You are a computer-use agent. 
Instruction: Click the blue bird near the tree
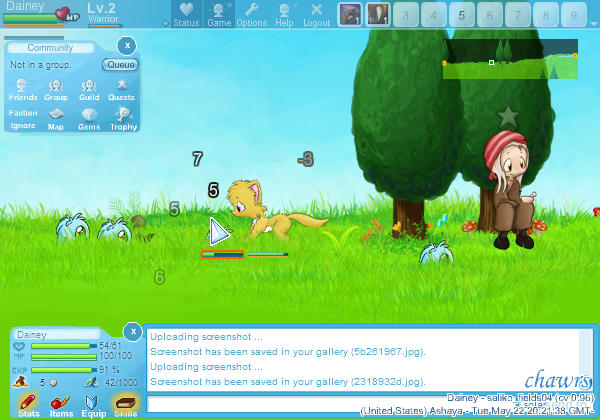click(x=437, y=252)
